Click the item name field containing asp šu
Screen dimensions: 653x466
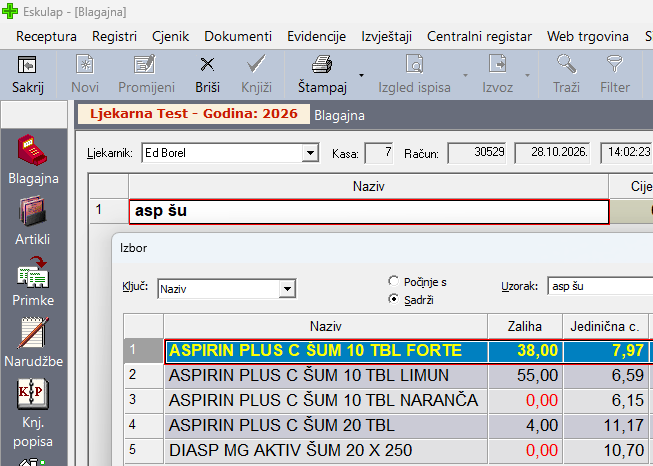pyautogui.click(x=369, y=212)
